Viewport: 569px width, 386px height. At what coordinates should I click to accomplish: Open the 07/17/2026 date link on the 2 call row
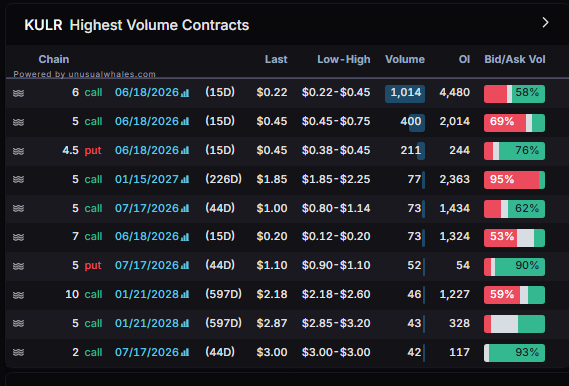coord(147,352)
